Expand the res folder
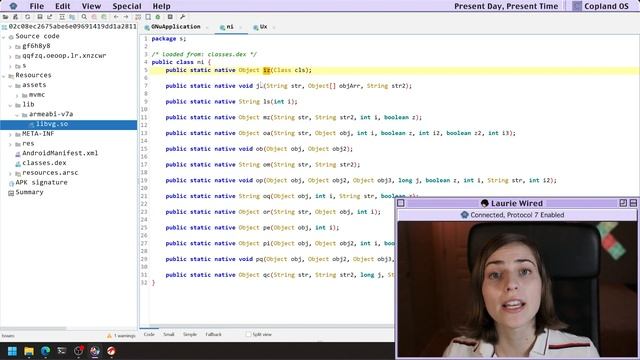This screenshot has height=360, width=640. [10, 144]
